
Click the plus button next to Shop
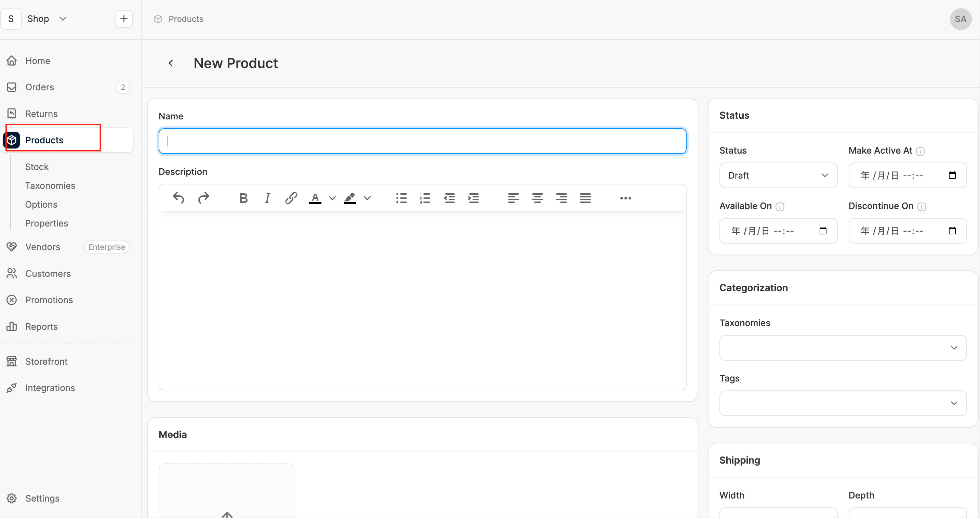coord(124,19)
